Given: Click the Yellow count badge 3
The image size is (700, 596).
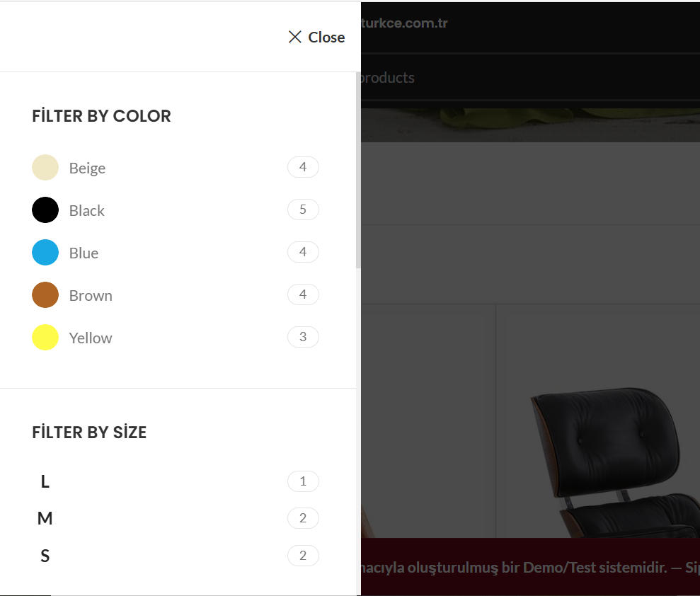Looking at the screenshot, I should pos(303,337).
